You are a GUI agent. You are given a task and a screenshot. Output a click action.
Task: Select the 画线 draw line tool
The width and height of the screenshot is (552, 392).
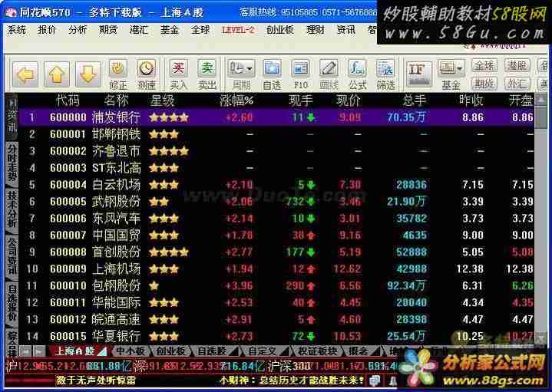pos(329,74)
